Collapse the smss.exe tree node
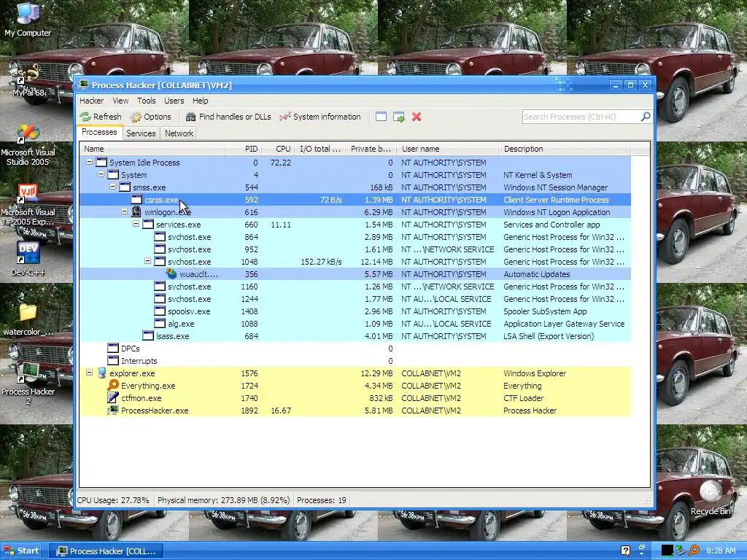The width and height of the screenshot is (747, 560). (x=112, y=187)
